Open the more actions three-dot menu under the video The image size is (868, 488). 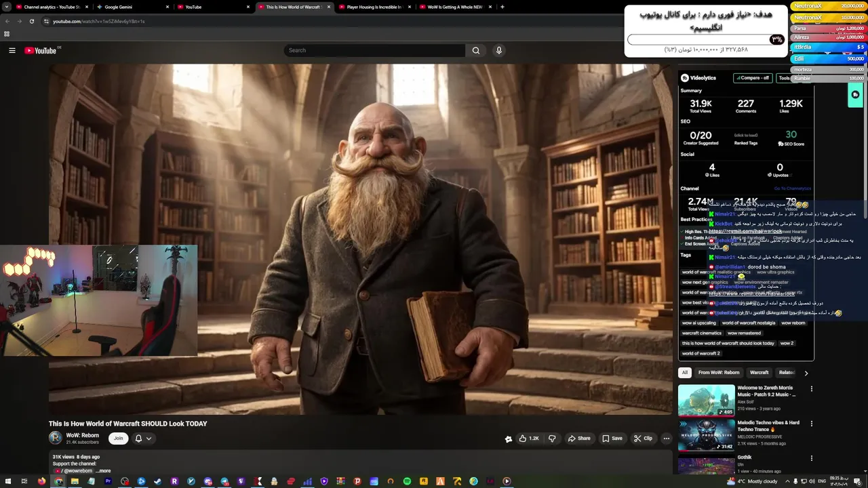(x=666, y=439)
